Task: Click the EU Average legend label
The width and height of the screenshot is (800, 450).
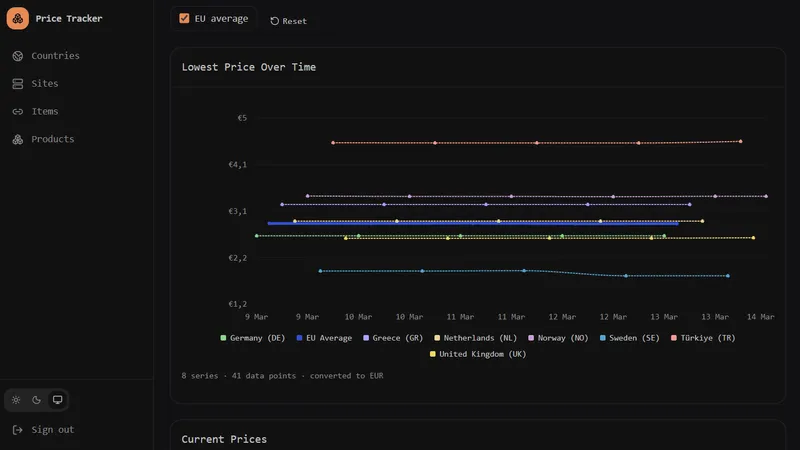Action: [329, 338]
